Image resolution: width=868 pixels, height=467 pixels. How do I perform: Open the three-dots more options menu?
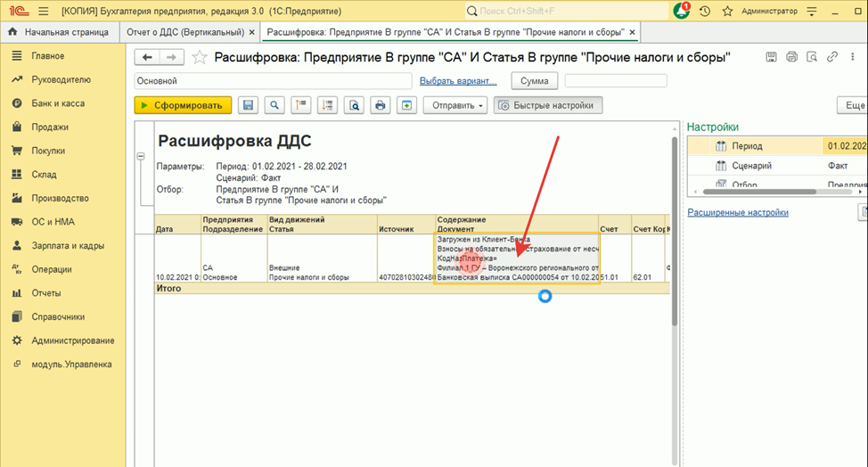[853, 56]
